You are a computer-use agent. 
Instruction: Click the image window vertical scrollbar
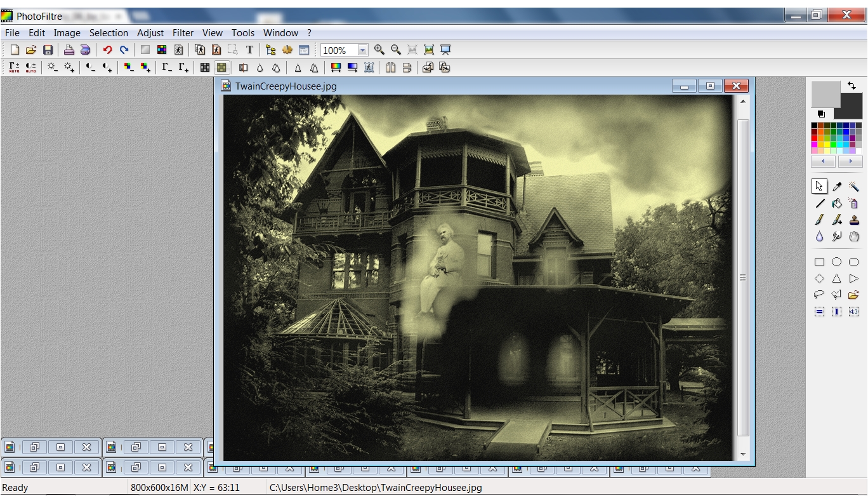(743, 278)
